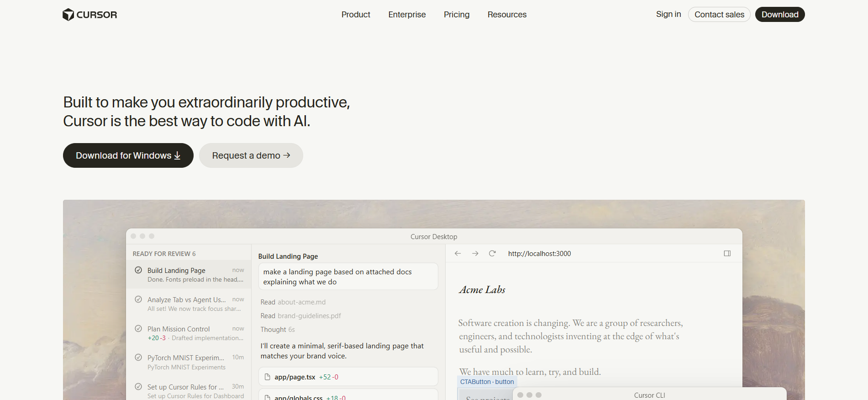This screenshot has width=868, height=400.
Task: Reload the localhost preview page
Action: (492, 253)
